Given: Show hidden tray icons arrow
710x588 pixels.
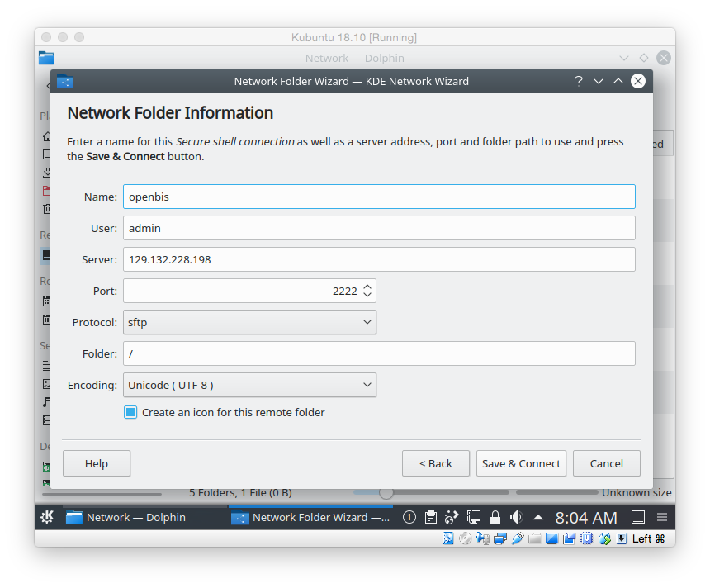Looking at the screenshot, I should click(x=538, y=517).
